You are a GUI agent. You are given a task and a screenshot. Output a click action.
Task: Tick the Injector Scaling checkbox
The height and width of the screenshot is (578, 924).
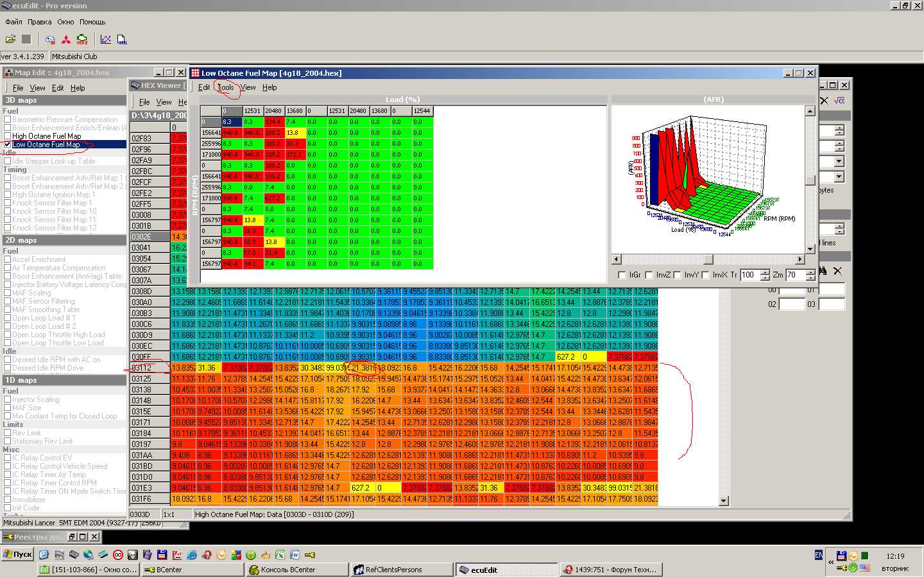8,399
